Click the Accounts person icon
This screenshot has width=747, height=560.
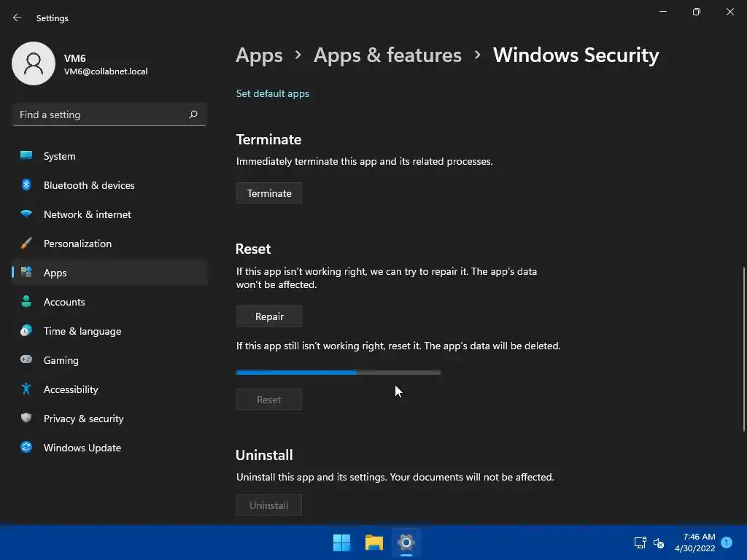coord(26,301)
